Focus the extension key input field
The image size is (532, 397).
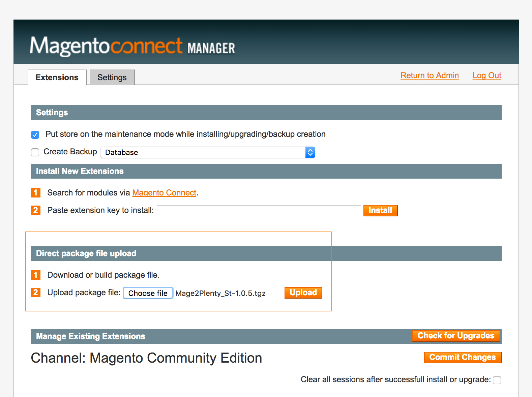[259, 211]
